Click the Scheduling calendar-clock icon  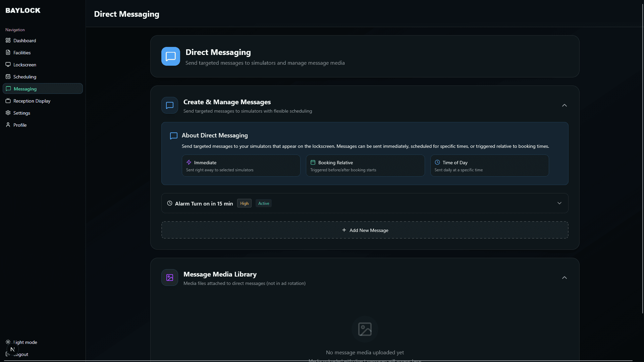coord(8,77)
